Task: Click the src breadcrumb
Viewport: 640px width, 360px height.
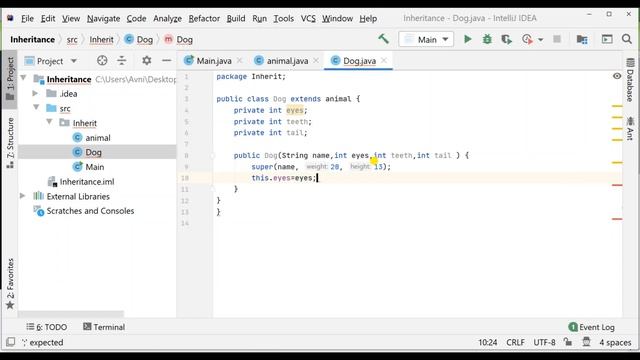Action: point(72,40)
